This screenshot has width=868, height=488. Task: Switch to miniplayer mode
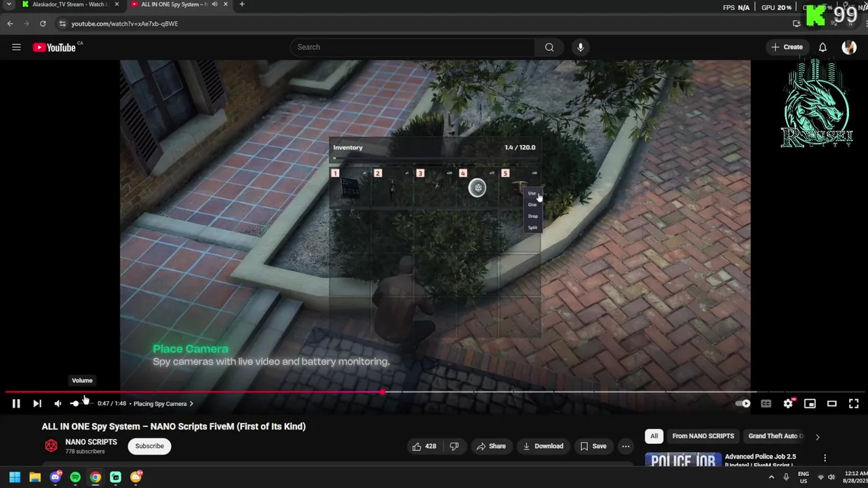point(810,403)
